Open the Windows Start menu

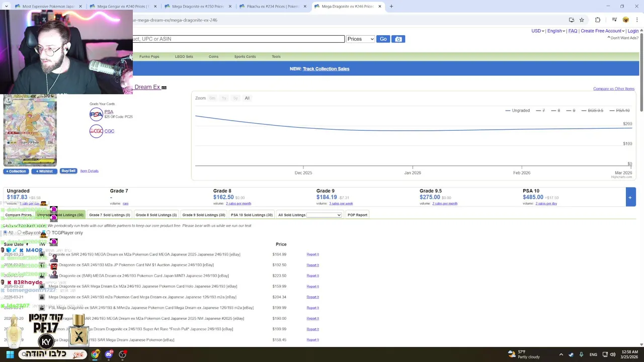click(10, 354)
